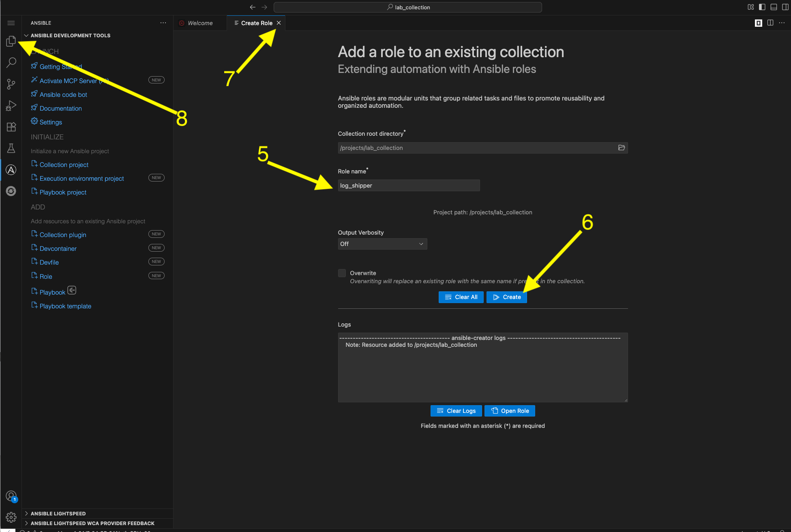This screenshot has width=791, height=532.
Task: Expand the Ansible Lightspeed section
Action: pyautogui.click(x=58, y=513)
